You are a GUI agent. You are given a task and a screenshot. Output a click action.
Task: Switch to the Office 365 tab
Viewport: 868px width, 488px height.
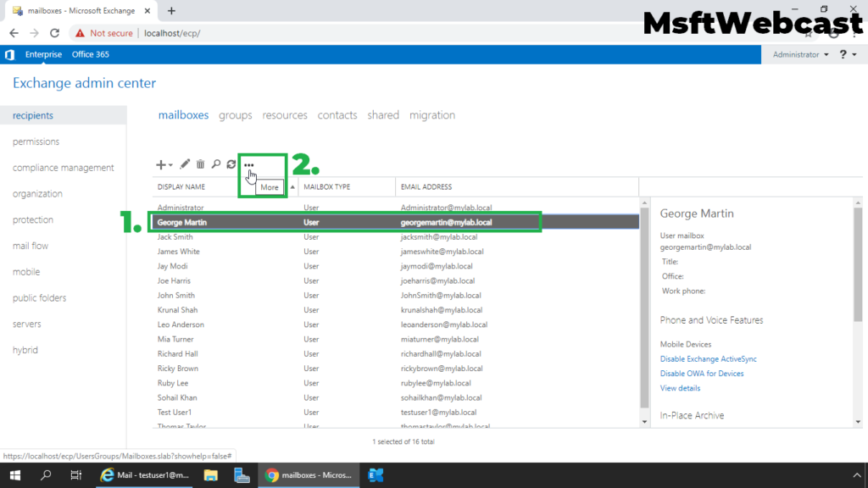point(90,54)
